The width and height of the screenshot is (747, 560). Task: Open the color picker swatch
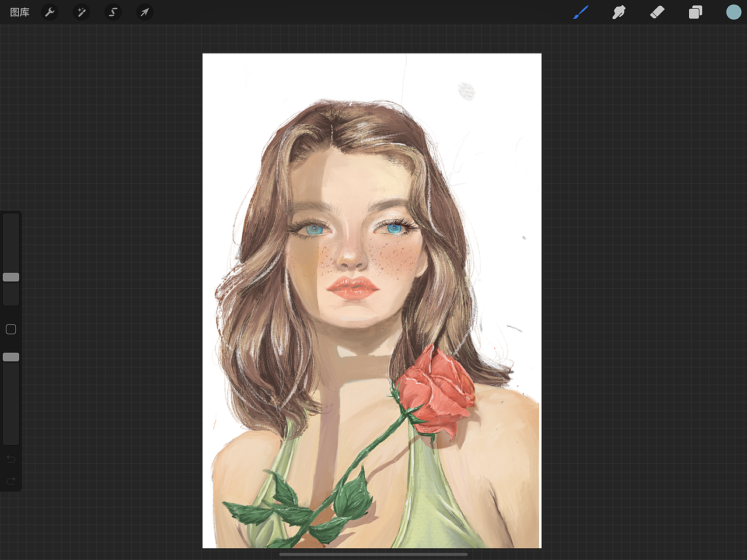[734, 12]
